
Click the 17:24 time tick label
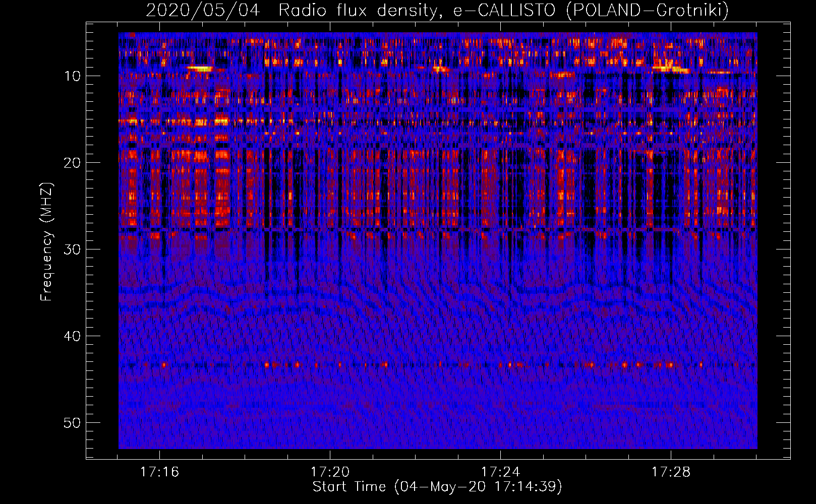[x=501, y=472]
